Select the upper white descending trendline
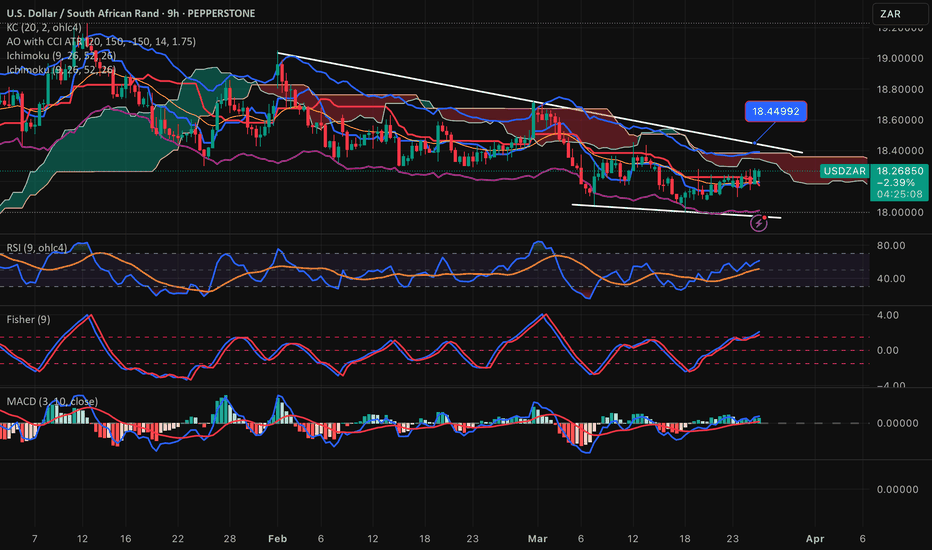The width and height of the screenshot is (932, 550). coord(540,103)
